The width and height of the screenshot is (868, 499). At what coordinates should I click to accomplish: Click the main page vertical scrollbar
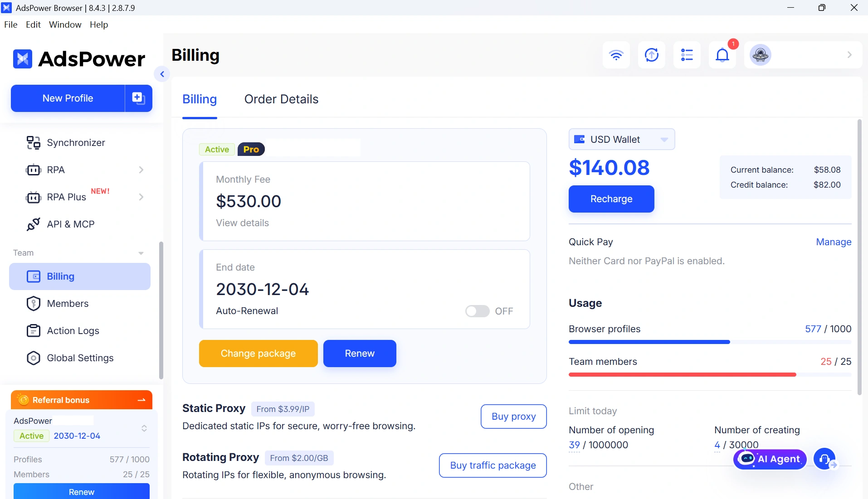(859, 257)
